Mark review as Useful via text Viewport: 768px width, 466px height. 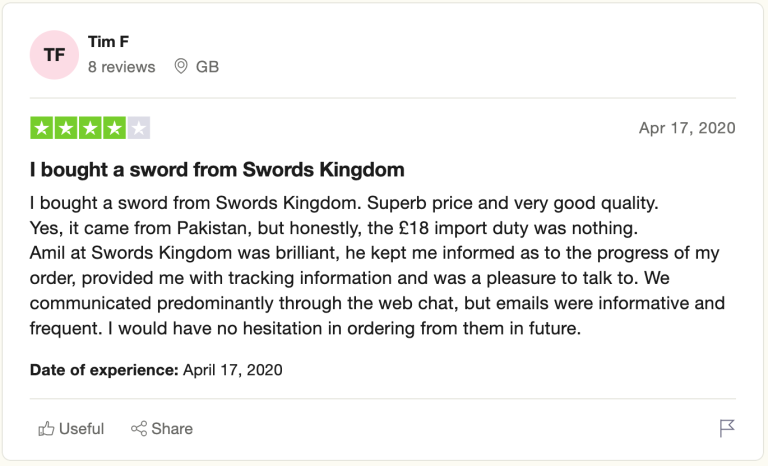(81, 429)
